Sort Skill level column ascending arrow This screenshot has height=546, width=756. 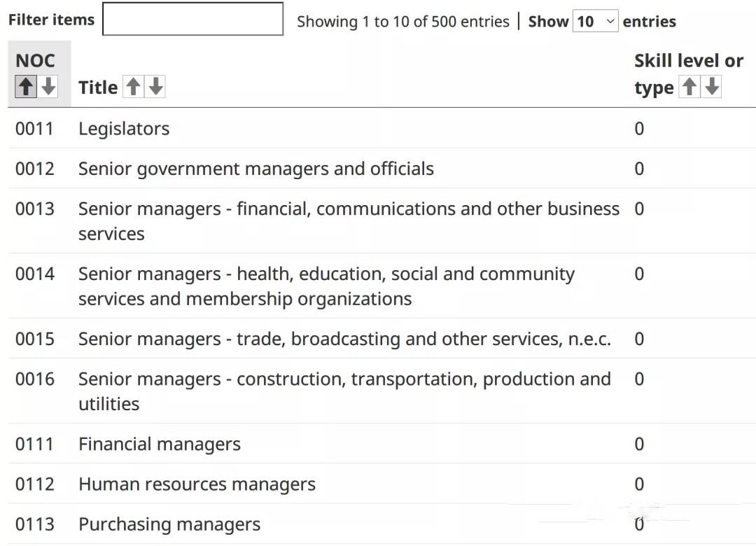point(689,87)
